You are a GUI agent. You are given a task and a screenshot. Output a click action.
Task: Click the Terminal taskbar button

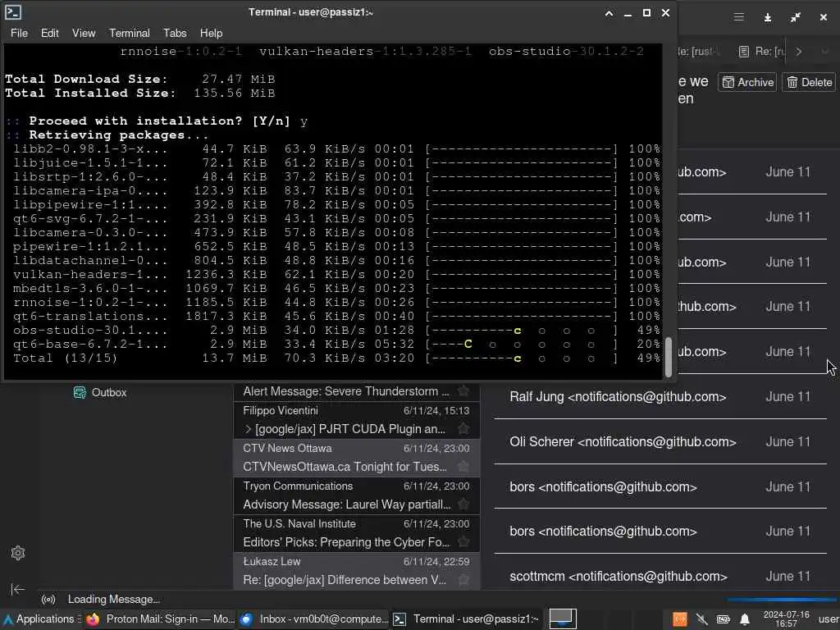coord(467,619)
